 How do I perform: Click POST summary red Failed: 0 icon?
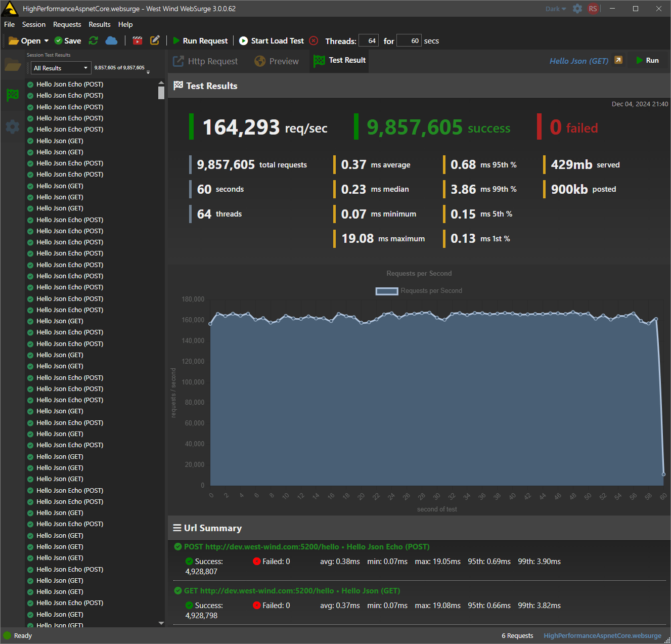[x=256, y=562]
